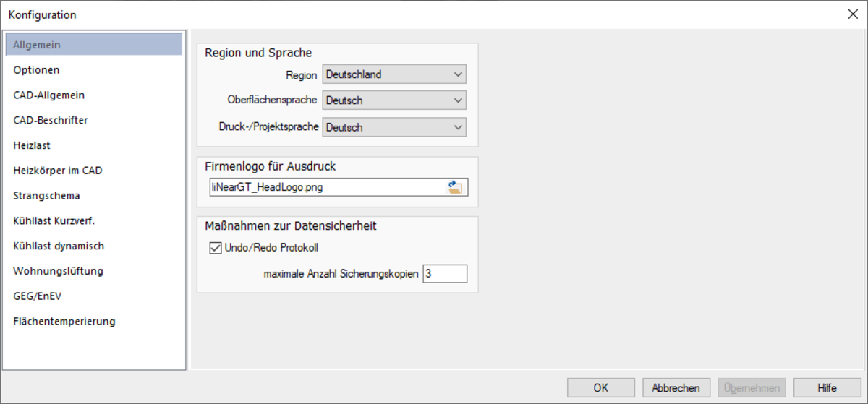Open Hilfe for this dialog

tap(827, 388)
